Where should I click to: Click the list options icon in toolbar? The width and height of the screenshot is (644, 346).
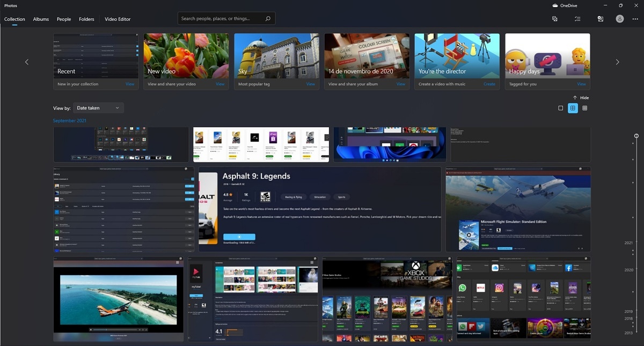tap(577, 19)
